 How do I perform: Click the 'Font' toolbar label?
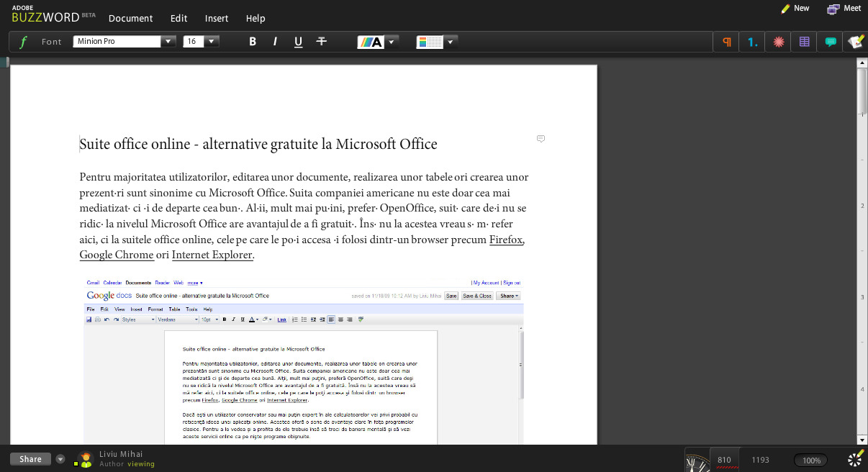(x=52, y=42)
